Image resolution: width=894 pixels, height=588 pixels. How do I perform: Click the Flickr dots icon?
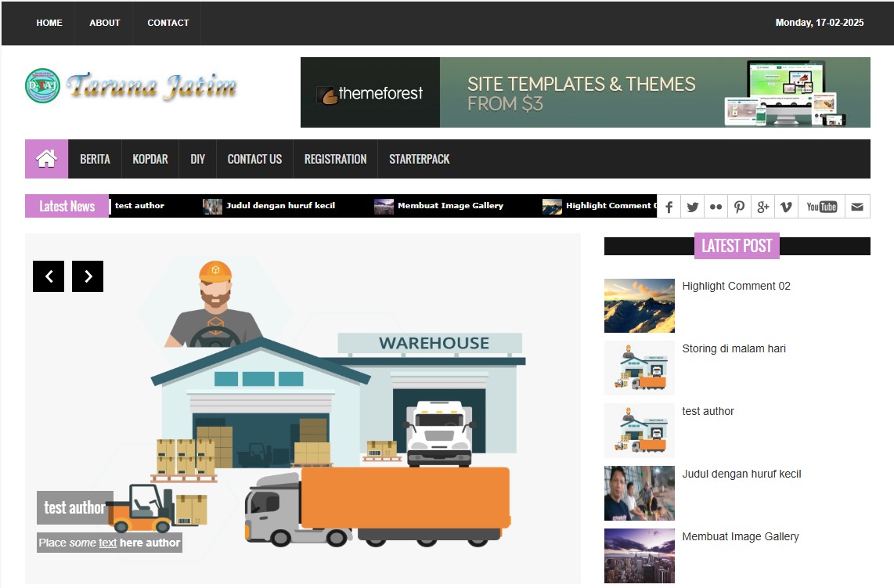pyautogui.click(x=716, y=207)
